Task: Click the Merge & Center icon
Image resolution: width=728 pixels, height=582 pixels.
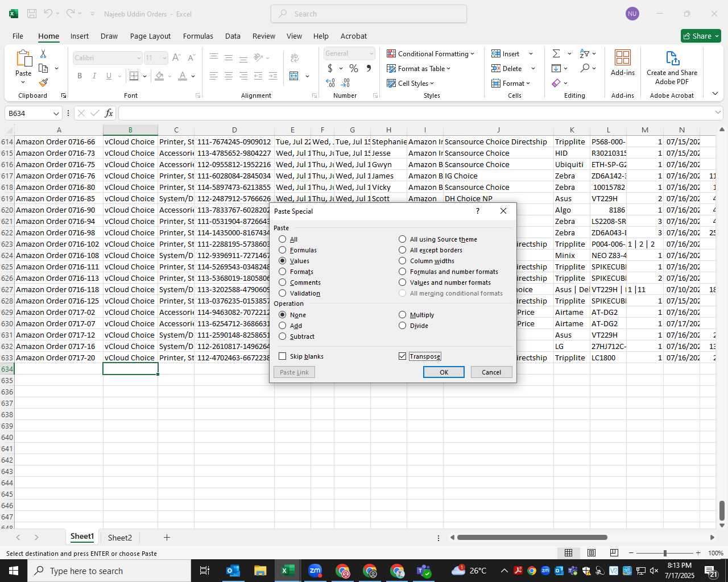Action: click(294, 76)
